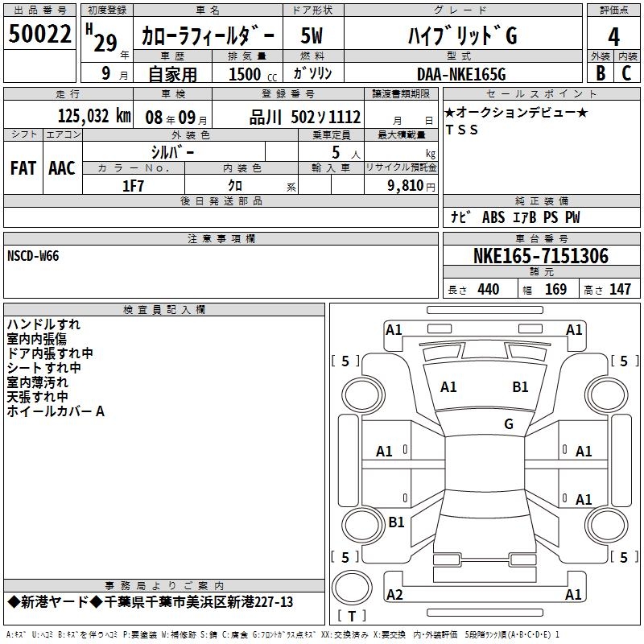Select the exterior color シルバー
Viewport: 644px width, 644px height.
click(172, 152)
